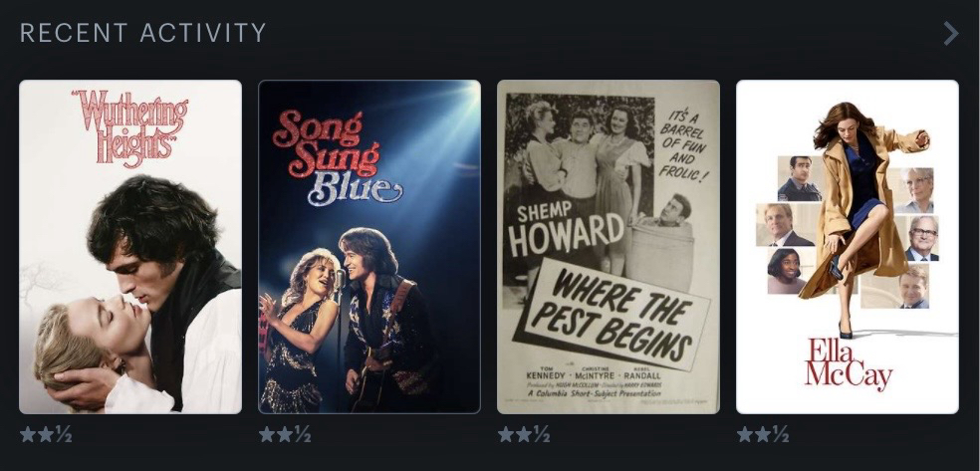The width and height of the screenshot is (980, 471).
Task: Click the star rating under Wuthering Heights
Action: click(46, 435)
